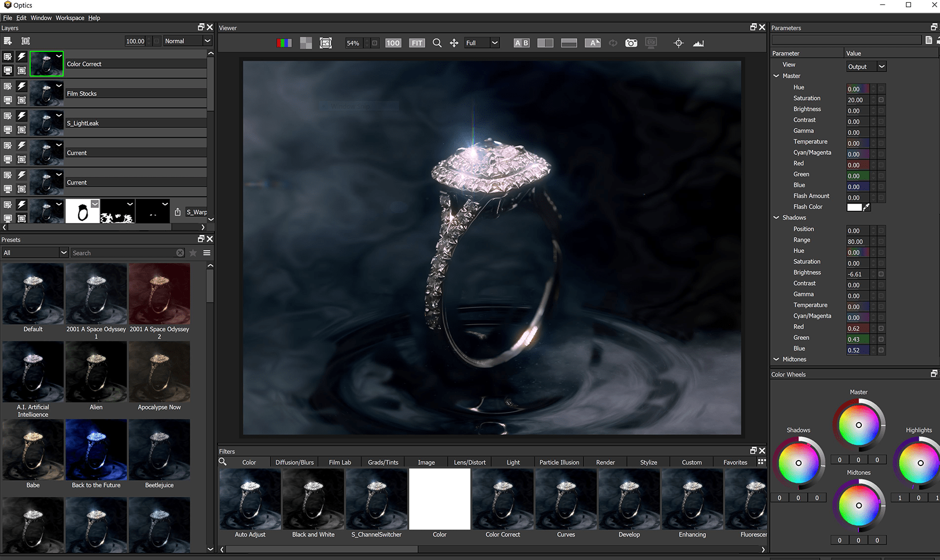940x560 pixels.
Task: Toggle monitor display icon for Film Stocks layer
Action: tap(8, 99)
